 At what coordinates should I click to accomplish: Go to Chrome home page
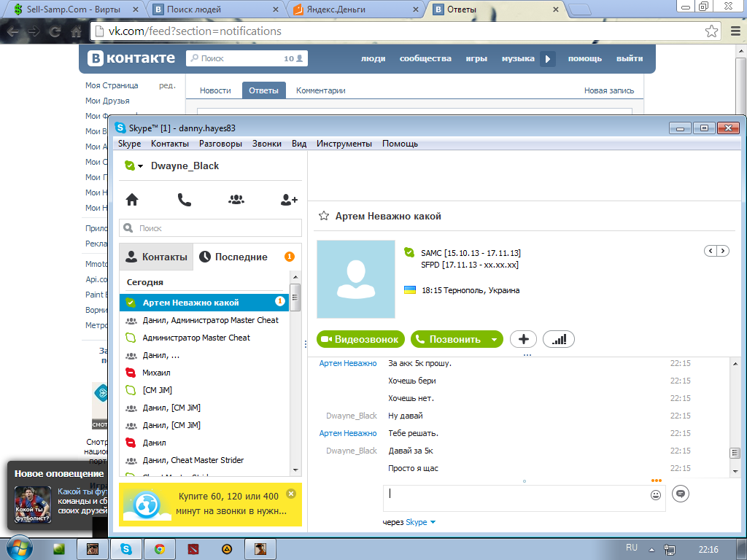pyautogui.click(x=76, y=32)
